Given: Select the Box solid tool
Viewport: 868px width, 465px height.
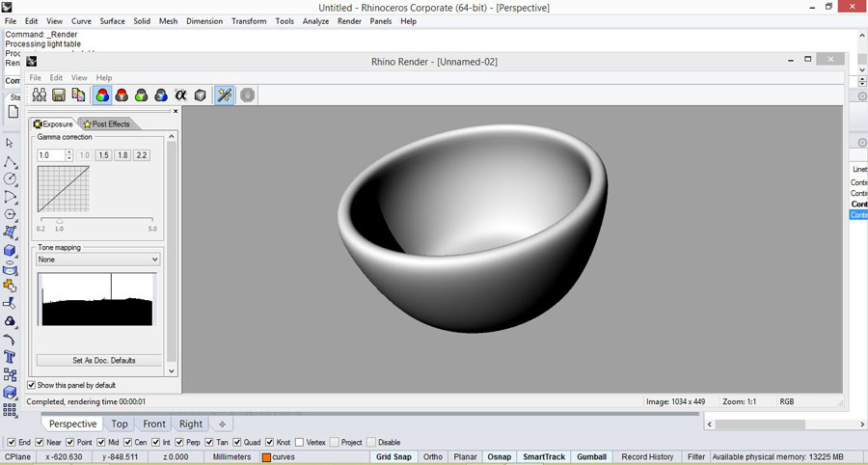Looking at the screenshot, I should (x=10, y=250).
